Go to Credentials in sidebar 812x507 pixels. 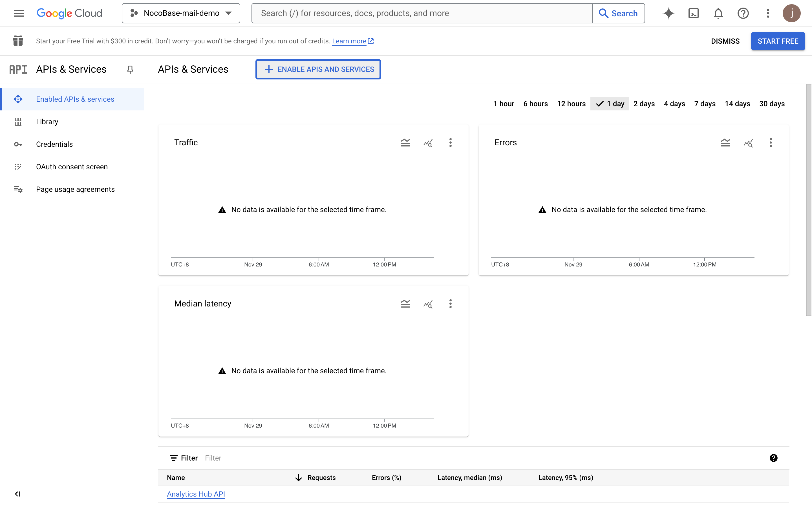point(54,144)
